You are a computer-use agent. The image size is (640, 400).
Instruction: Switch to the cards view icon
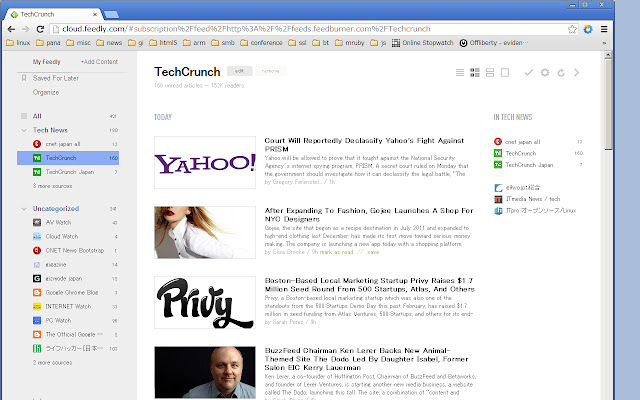point(490,73)
